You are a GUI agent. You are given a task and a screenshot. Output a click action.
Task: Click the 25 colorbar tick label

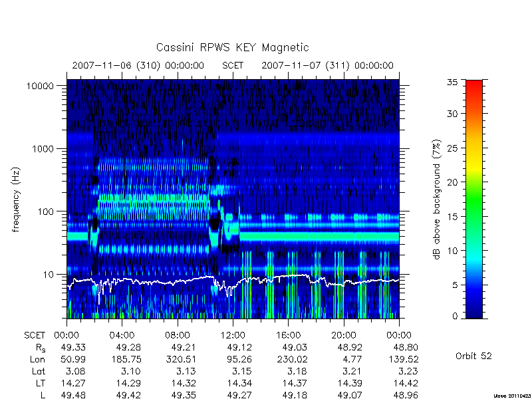pos(453,148)
